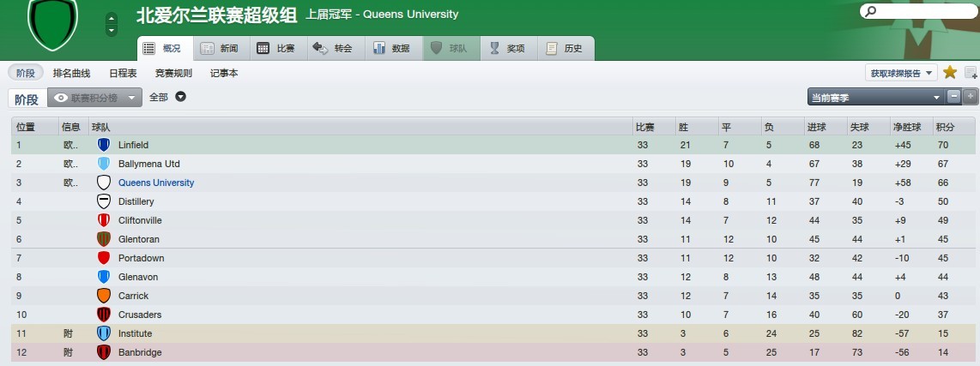Sort by 胜 wins column header

point(696,127)
